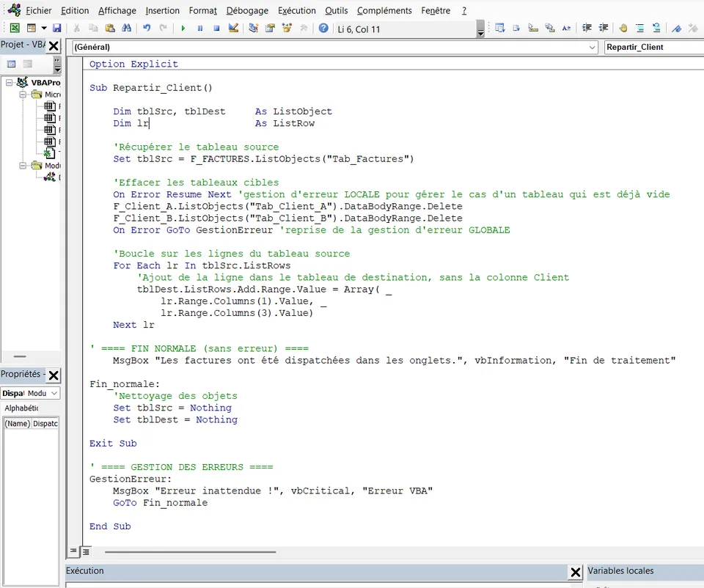The width and height of the screenshot is (704, 588).
Task: Click the Uncomment Block icon
Action: pyautogui.click(x=656, y=28)
